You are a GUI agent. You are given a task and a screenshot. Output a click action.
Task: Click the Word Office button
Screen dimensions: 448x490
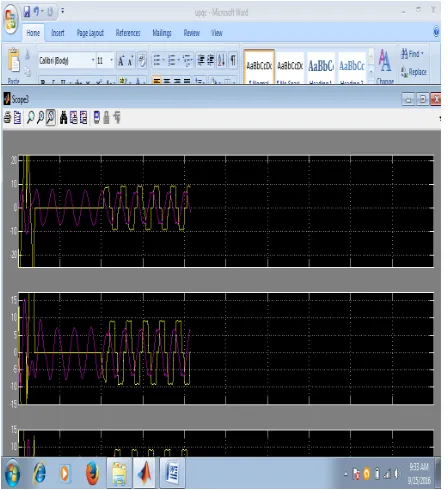coord(11,19)
